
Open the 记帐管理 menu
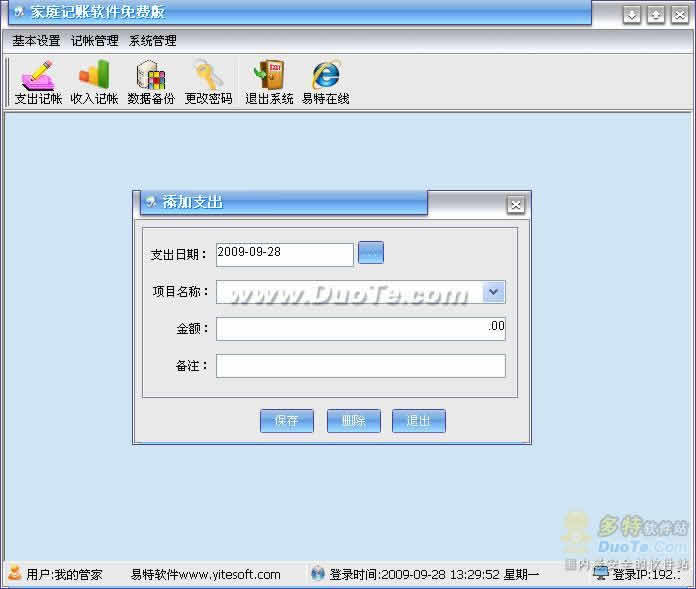tap(95, 41)
